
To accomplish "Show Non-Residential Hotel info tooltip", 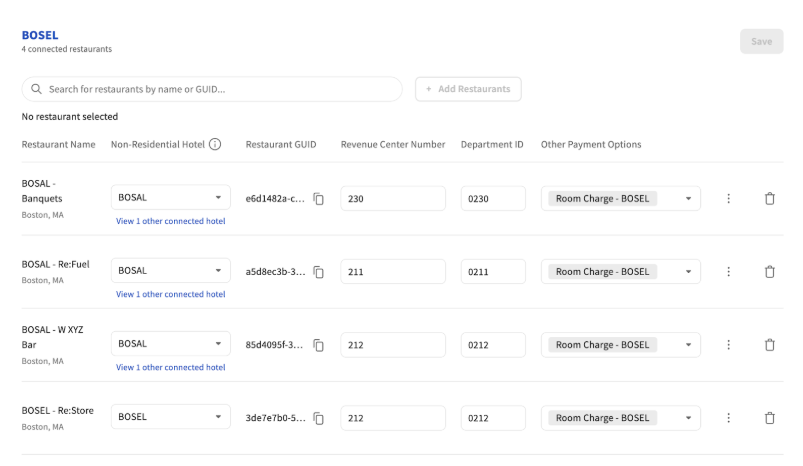I will click(215, 145).
